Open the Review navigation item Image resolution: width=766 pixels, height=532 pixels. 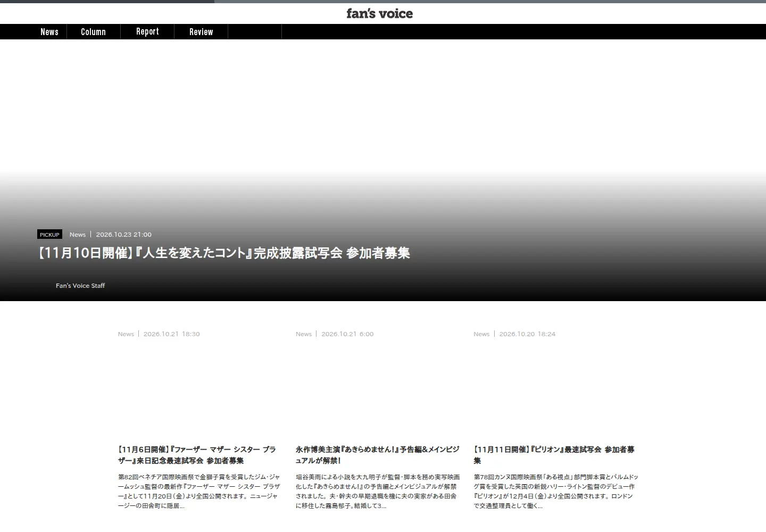201,32
